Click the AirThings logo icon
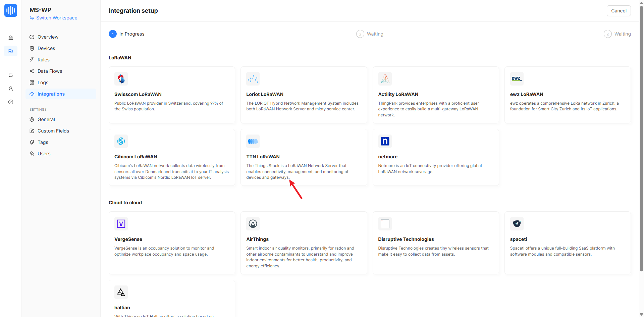This screenshot has width=644, height=317. click(x=253, y=224)
